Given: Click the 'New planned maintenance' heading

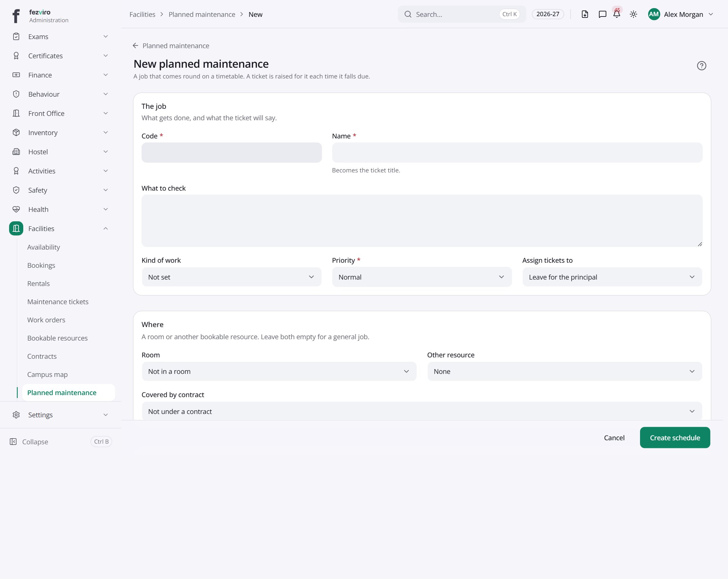Looking at the screenshot, I should click(201, 64).
